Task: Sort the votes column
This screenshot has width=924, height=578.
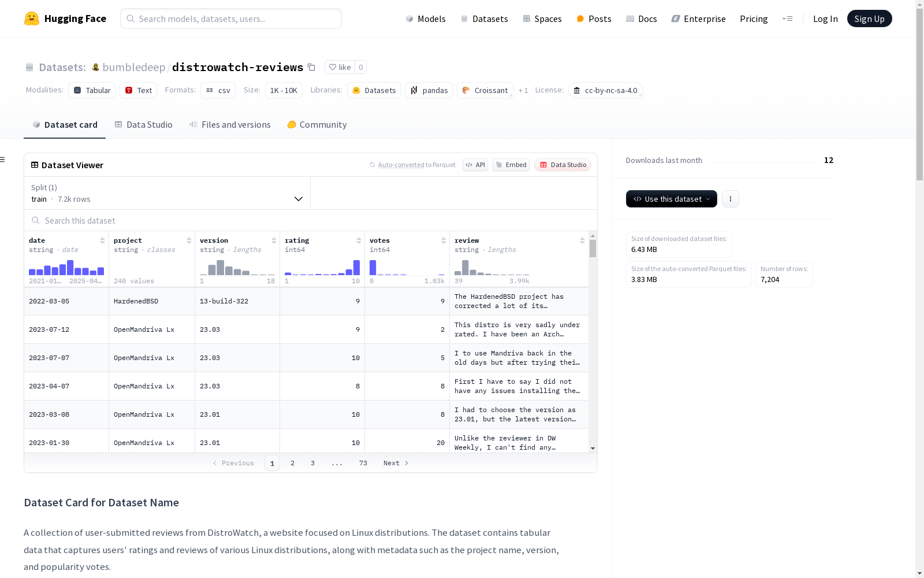Action: pos(444,240)
